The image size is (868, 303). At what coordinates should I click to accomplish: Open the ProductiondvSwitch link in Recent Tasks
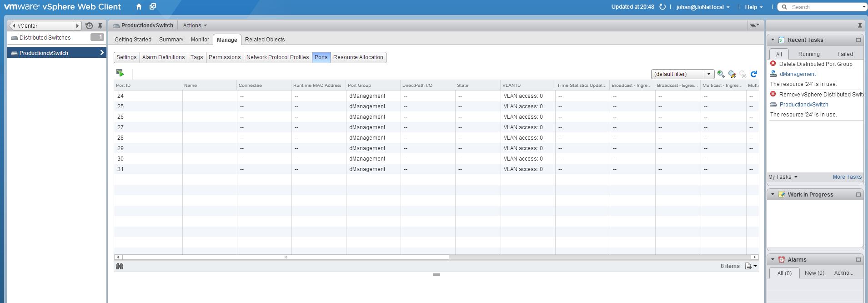tap(804, 105)
